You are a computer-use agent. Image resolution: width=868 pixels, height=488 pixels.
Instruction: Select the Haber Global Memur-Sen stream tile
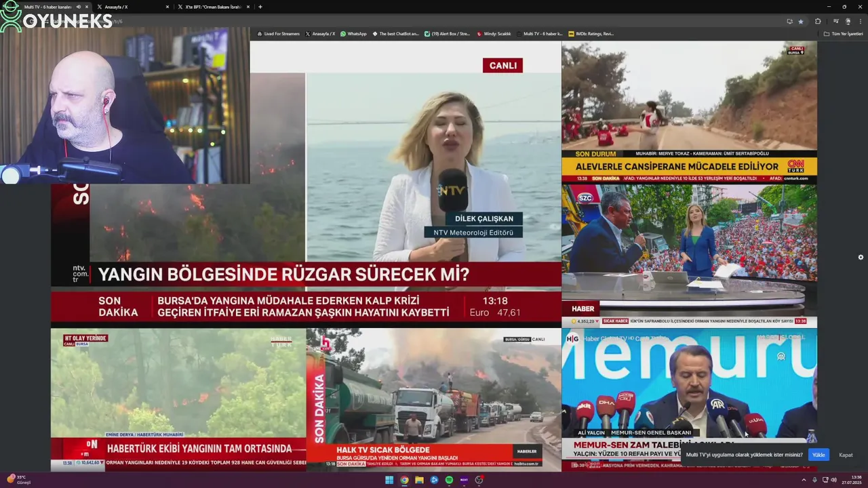[x=689, y=400]
